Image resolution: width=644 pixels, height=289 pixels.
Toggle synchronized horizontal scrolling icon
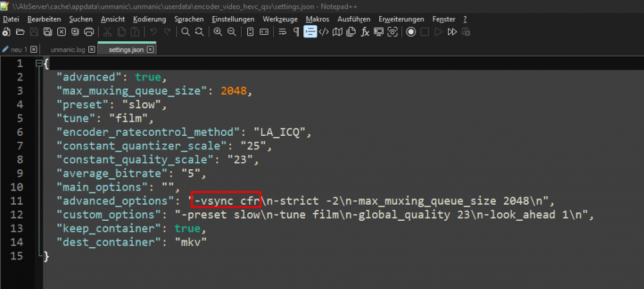[x=264, y=32]
